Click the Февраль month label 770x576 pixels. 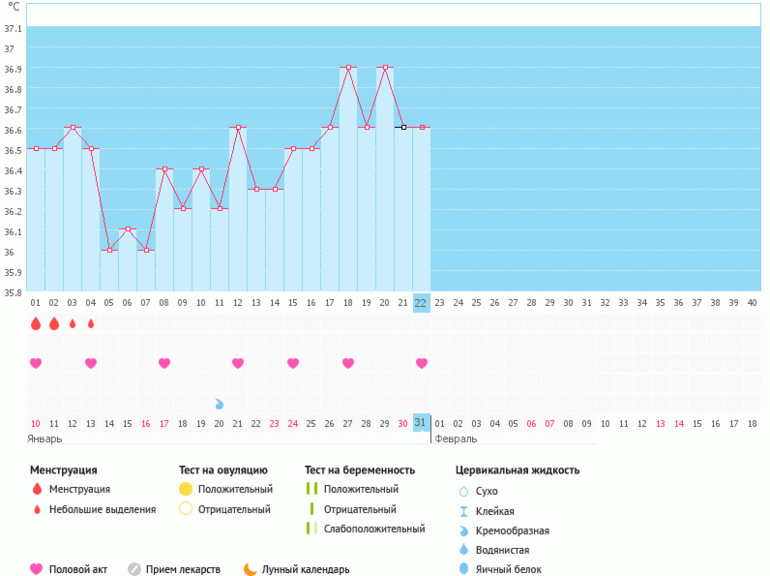point(455,438)
